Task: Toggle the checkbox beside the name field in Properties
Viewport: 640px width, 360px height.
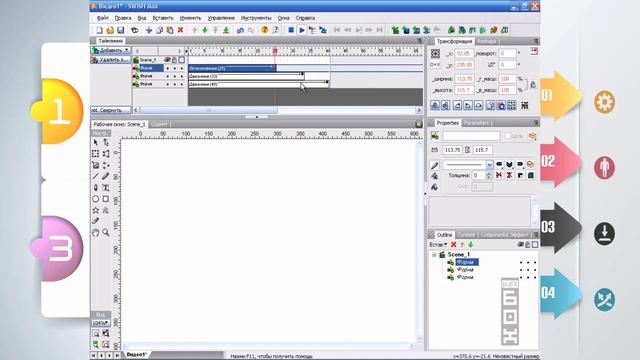Action: [x=508, y=136]
